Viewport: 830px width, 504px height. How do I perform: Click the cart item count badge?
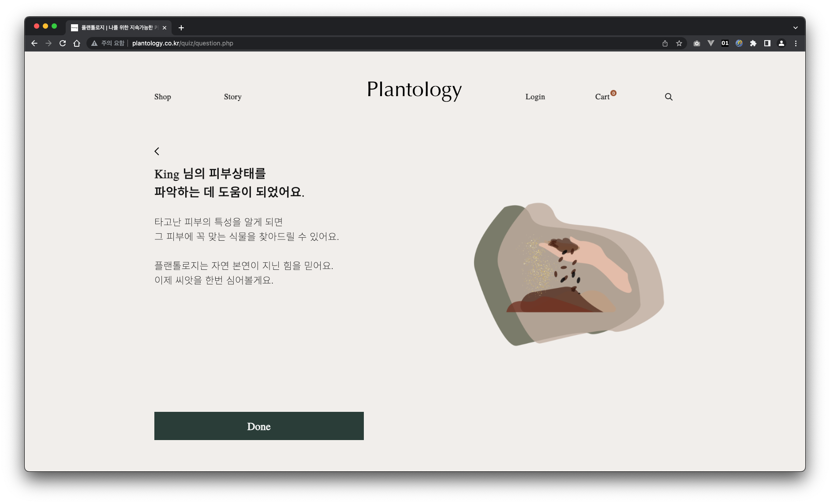[x=613, y=93]
